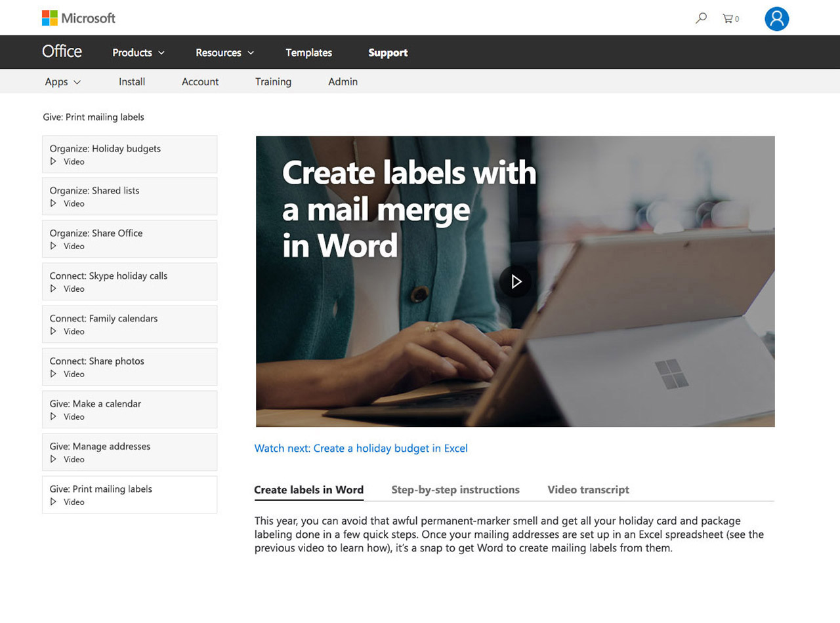The height and width of the screenshot is (623, 840).
Task: Open the Training page
Action: [x=273, y=81]
